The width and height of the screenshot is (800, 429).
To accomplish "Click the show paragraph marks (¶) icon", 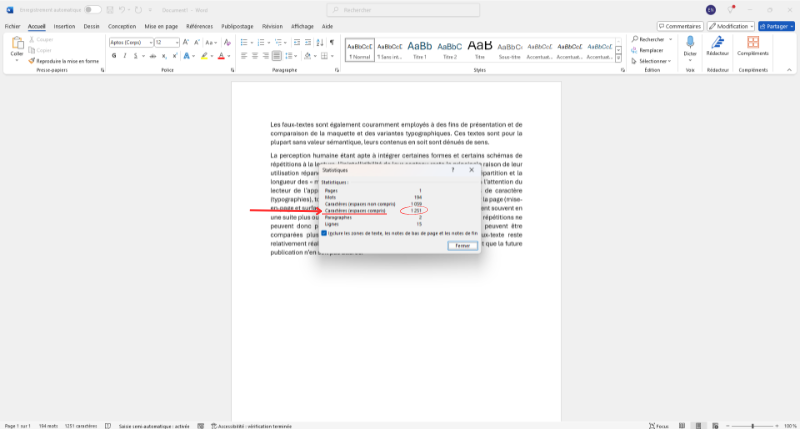I will coord(330,43).
